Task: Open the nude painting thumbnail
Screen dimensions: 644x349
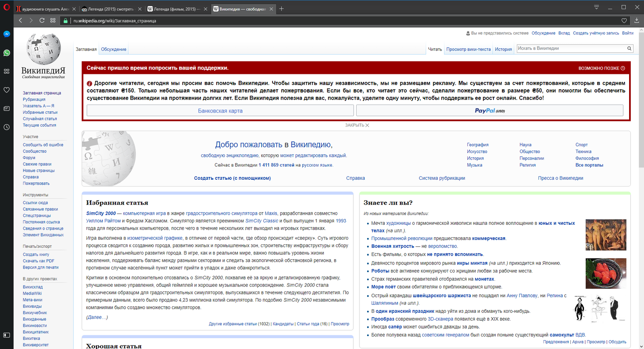Action: [x=606, y=235]
